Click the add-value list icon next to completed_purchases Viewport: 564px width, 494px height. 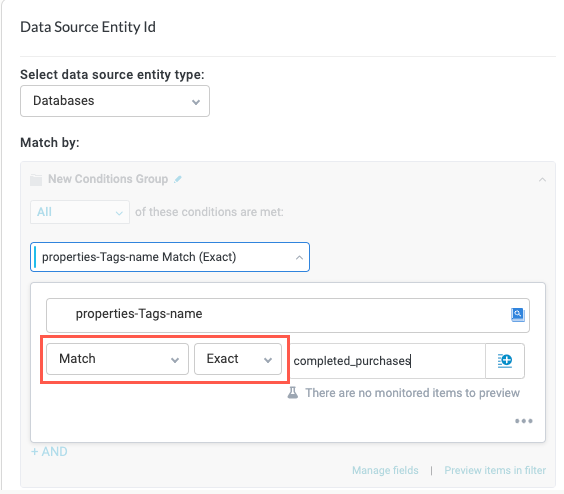click(505, 361)
